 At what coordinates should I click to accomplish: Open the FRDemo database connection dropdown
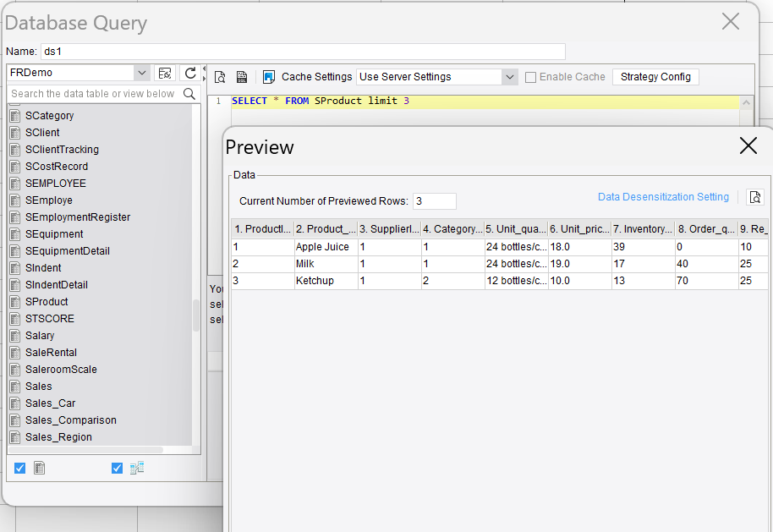click(142, 74)
